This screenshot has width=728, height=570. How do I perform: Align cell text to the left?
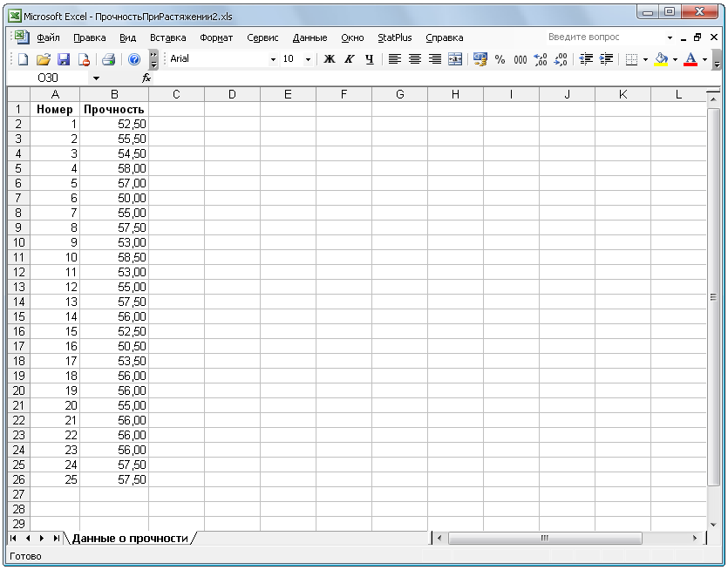point(395,59)
